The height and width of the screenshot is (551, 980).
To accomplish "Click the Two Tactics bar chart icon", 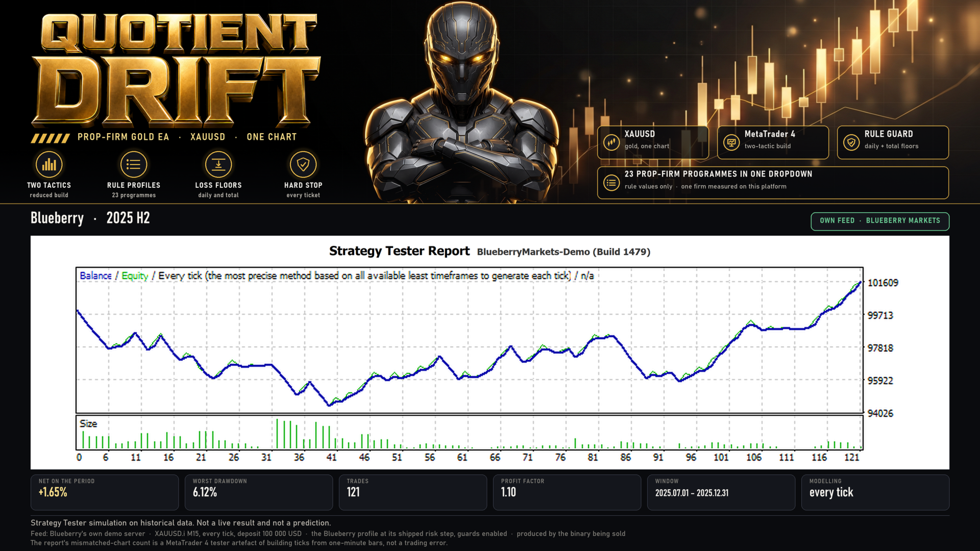I will (x=49, y=164).
